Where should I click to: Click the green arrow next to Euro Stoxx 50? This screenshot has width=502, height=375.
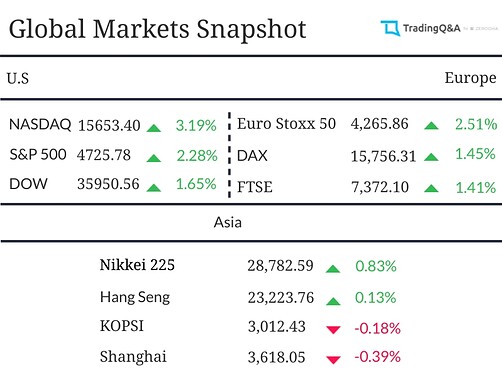click(431, 126)
